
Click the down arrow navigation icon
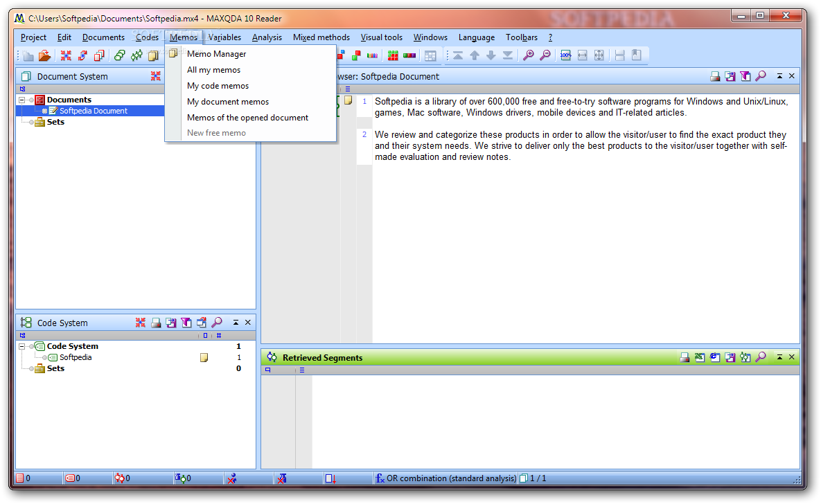point(491,55)
